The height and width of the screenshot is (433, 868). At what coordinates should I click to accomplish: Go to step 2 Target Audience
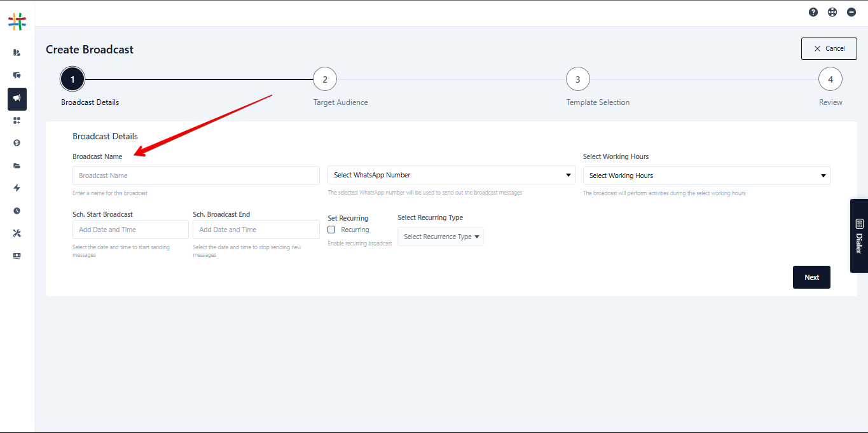pos(325,79)
